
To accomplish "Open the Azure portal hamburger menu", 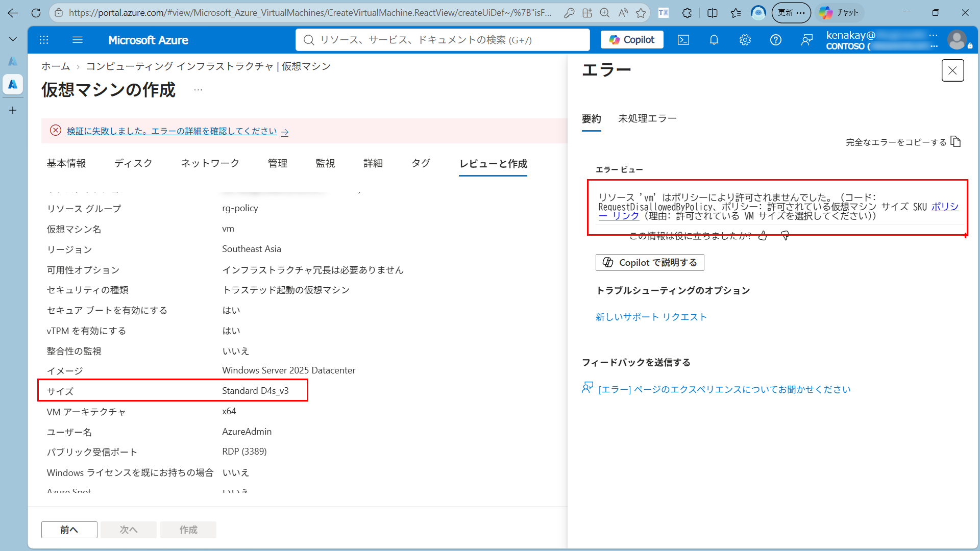I will 78,40.
